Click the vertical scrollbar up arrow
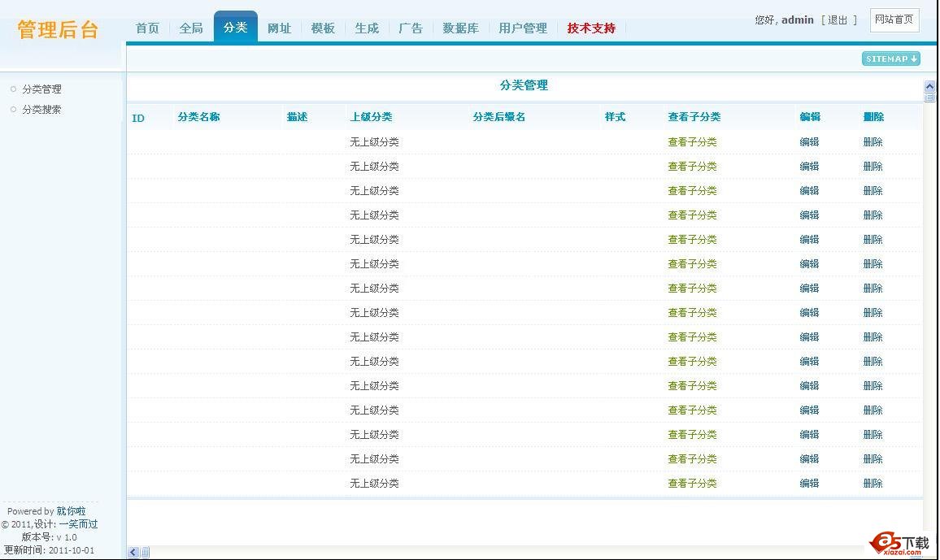 pyautogui.click(x=929, y=87)
